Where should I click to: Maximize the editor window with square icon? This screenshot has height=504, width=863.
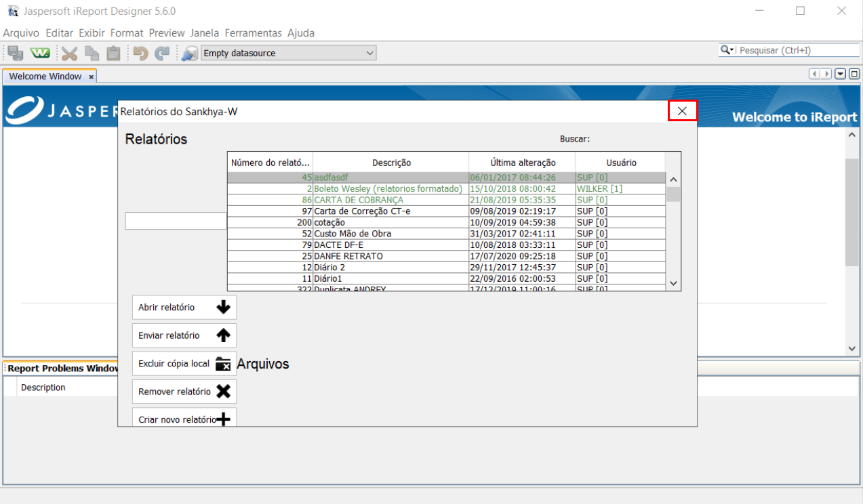coord(854,74)
